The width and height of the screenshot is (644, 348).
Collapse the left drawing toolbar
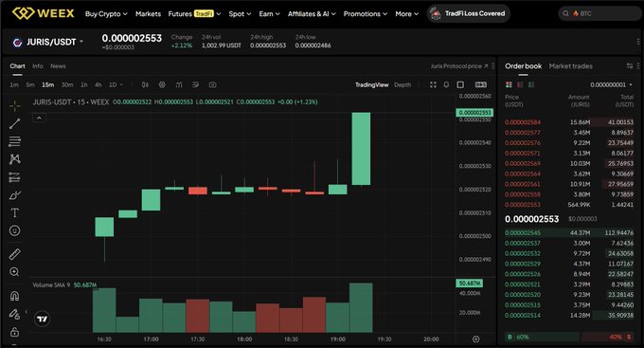pos(27,312)
